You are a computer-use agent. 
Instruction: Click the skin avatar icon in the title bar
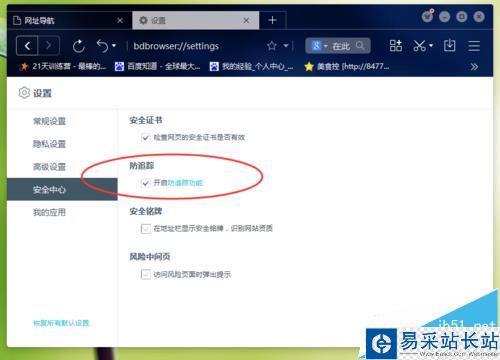click(x=427, y=16)
